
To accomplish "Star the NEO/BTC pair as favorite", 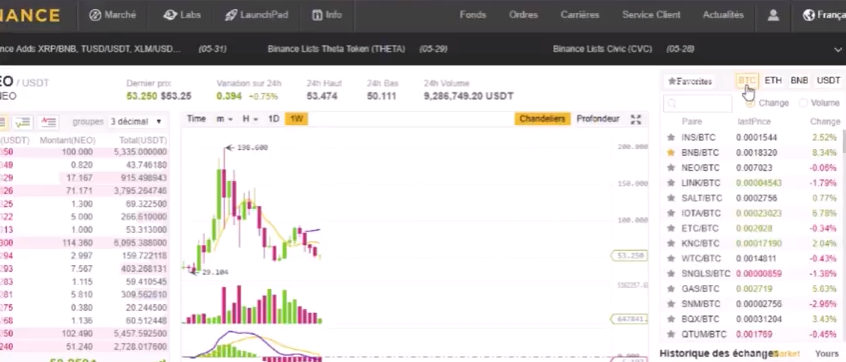I will pyautogui.click(x=671, y=168).
